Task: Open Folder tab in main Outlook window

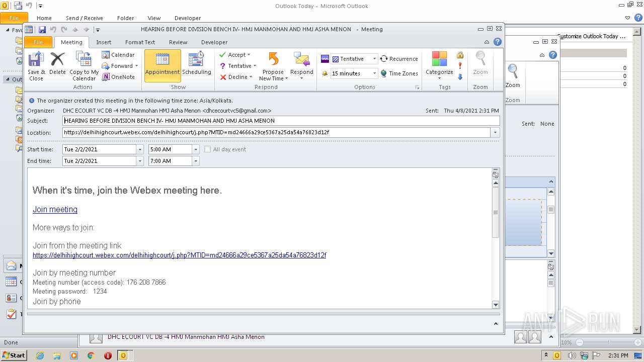Action: click(125, 18)
